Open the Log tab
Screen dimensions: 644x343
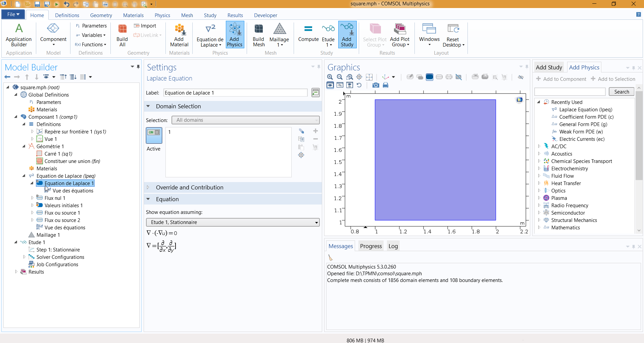tap(393, 246)
